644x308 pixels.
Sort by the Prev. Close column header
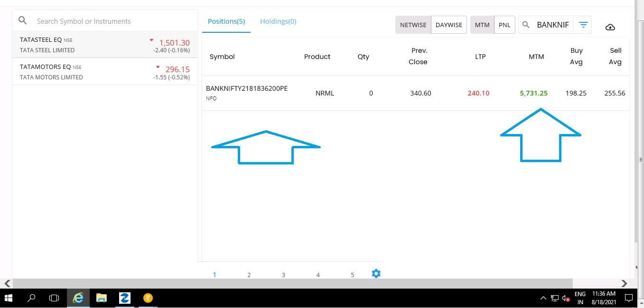(418, 56)
